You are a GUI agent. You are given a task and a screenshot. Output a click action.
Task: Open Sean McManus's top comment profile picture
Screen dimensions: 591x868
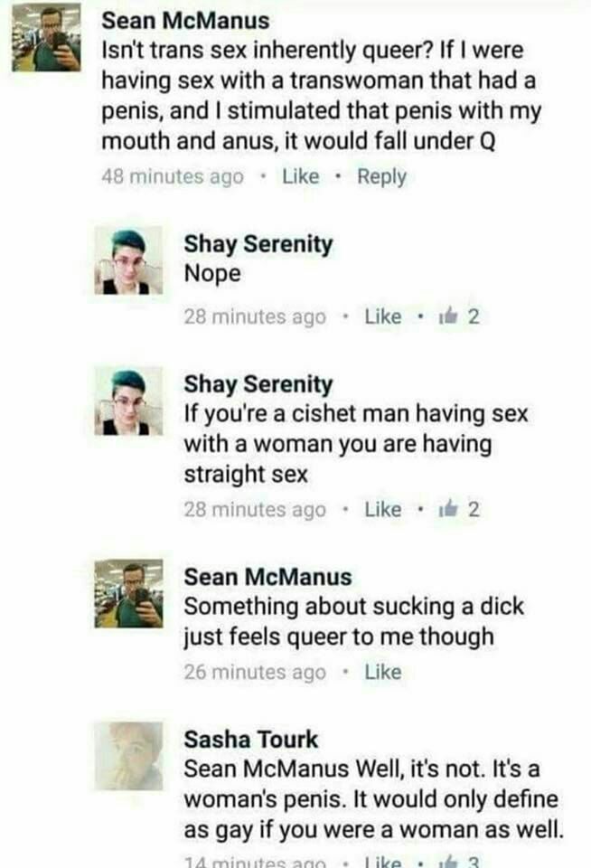46,39
